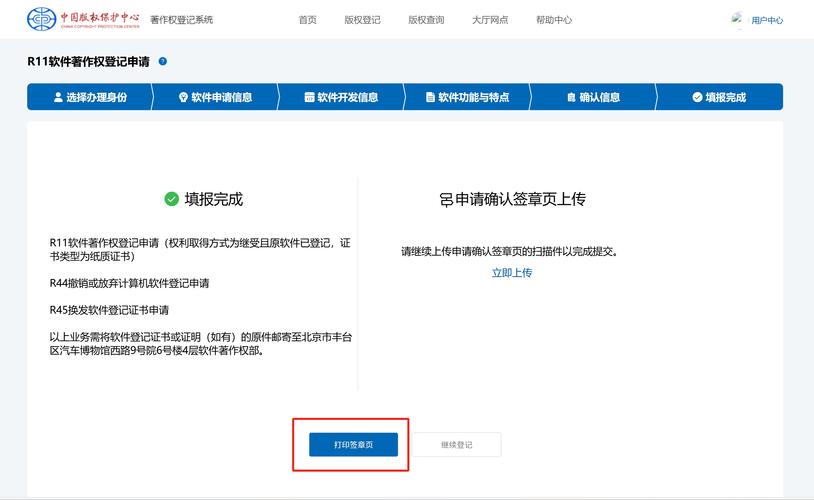Click the lightbulb icon in 软件申请信息 step
Image resolution: width=814 pixels, height=500 pixels.
[183, 97]
